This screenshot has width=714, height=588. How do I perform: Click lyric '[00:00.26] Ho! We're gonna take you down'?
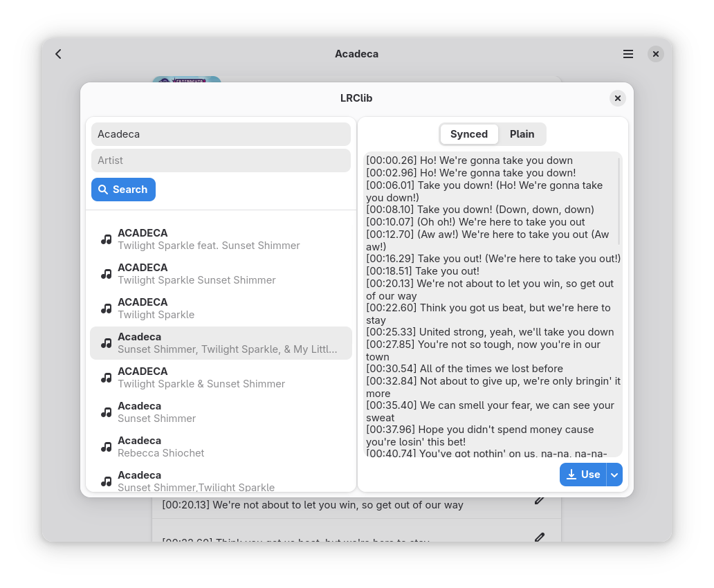(x=470, y=160)
